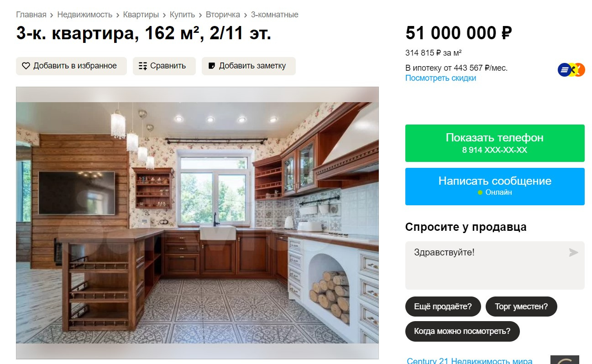Click the compare list icon
The height and width of the screenshot is (364, 592).
click(x=143, y=66)
